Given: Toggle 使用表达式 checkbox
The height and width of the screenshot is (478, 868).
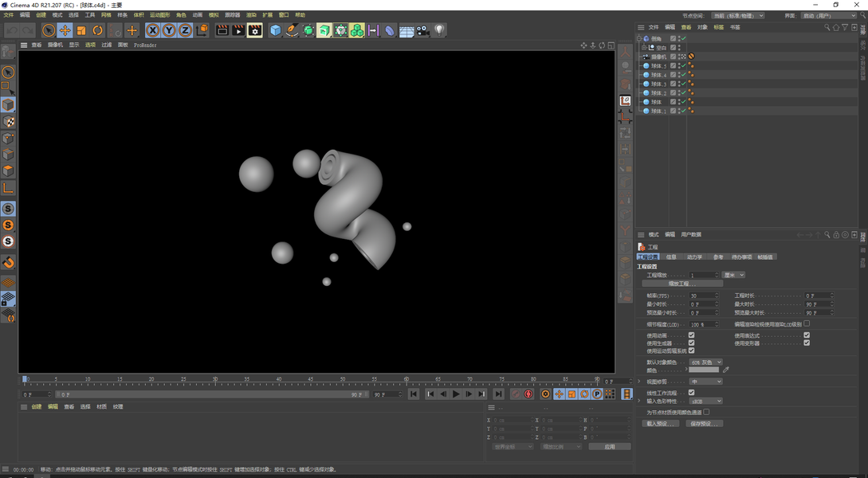Looking at the screenshot, I should [807, 335].
